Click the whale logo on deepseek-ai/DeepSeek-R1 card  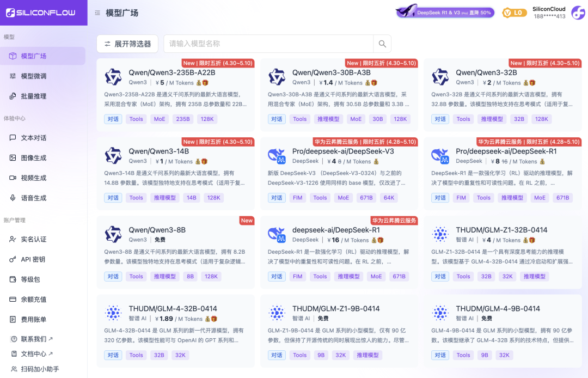point(277,234)
